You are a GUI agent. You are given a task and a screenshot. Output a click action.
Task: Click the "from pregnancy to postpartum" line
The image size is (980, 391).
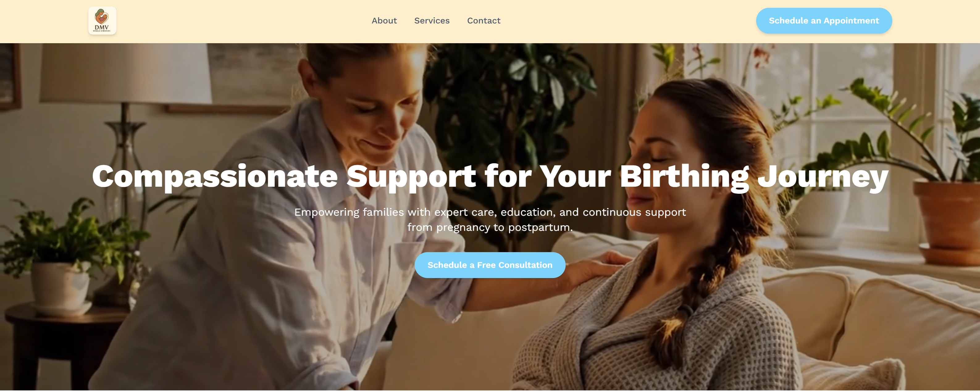[x=490, y=227]
